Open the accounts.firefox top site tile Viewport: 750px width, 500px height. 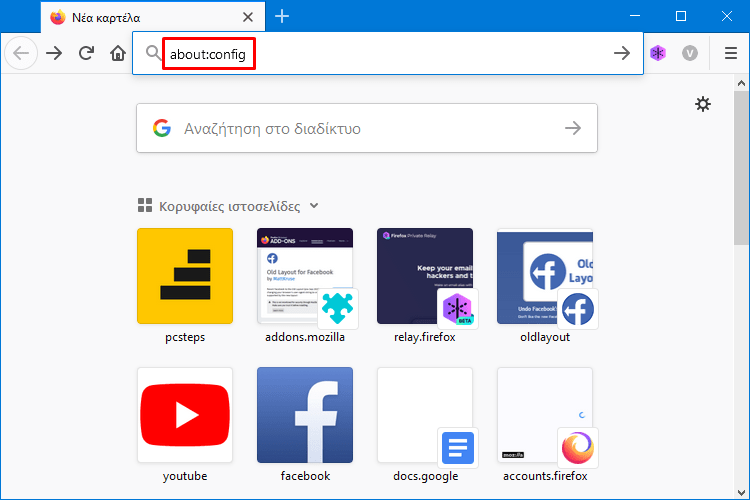[x=545, y=415]
